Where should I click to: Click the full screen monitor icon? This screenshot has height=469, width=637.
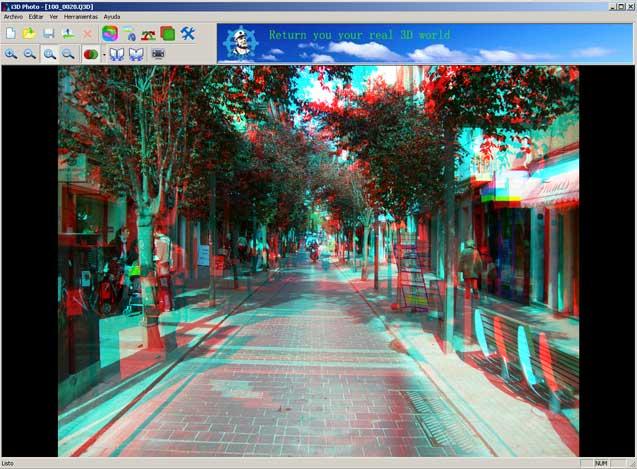tap(158, 54)
